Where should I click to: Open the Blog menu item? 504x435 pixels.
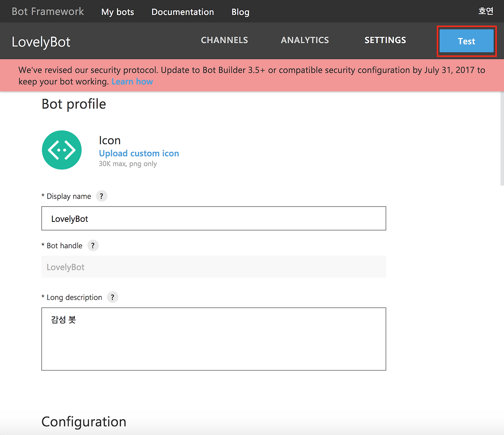[241, 12]
